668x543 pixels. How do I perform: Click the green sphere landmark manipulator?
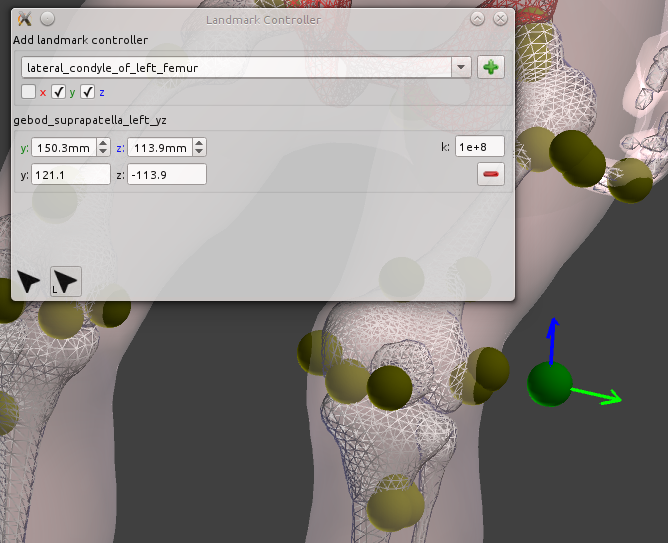pos(550,384)
